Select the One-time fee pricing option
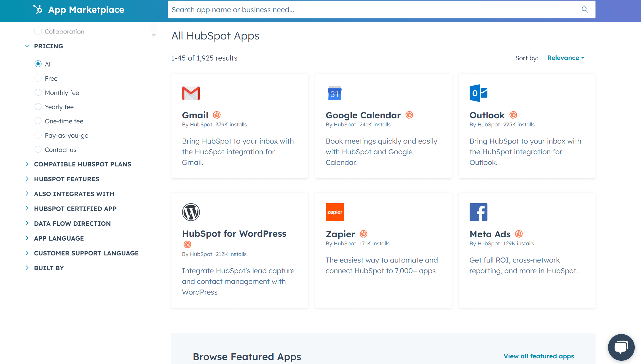641x364 pixels. click(38, 121)
